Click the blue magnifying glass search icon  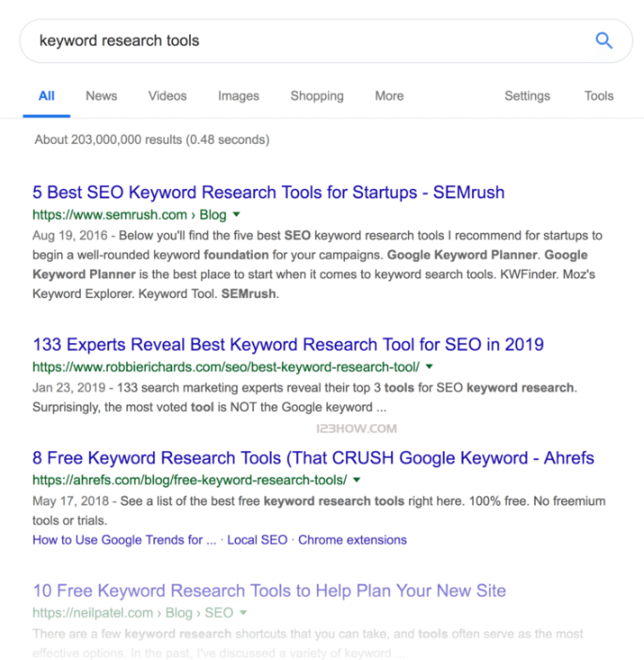[604, 40]
